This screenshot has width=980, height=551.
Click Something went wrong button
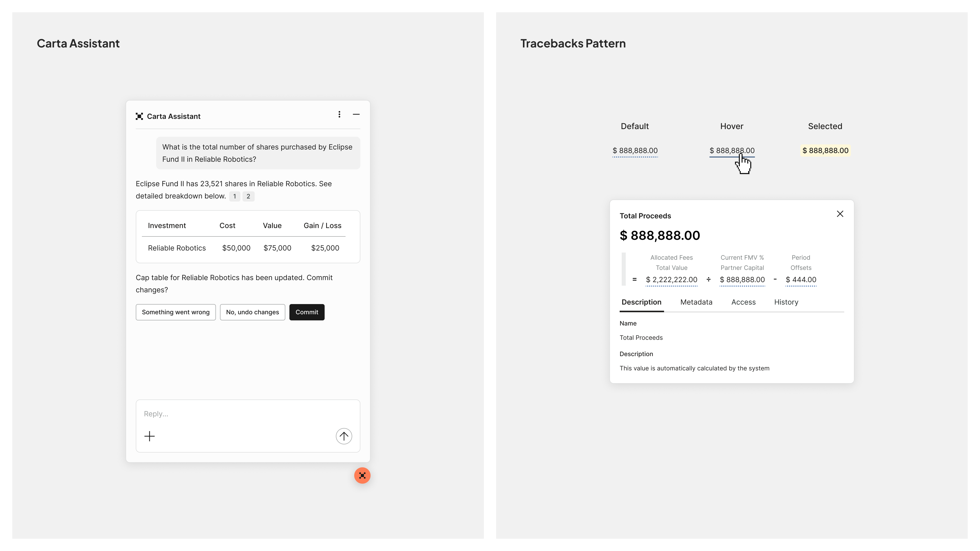[x=176, y=312]
